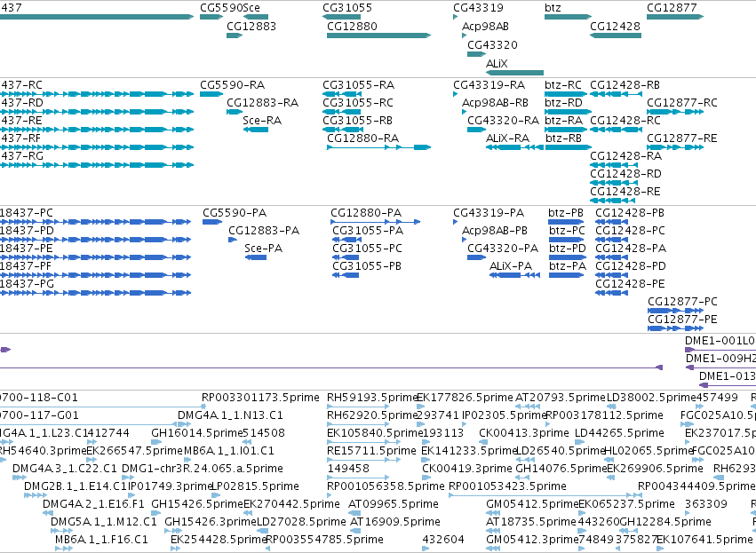Screen dimensions: 756x553
Task: Click the CG12880-RA transcript label
Action: [x=362, y=138]
